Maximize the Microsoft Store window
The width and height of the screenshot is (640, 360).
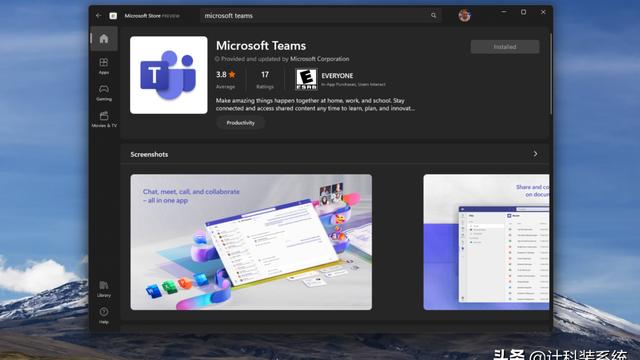523,12
